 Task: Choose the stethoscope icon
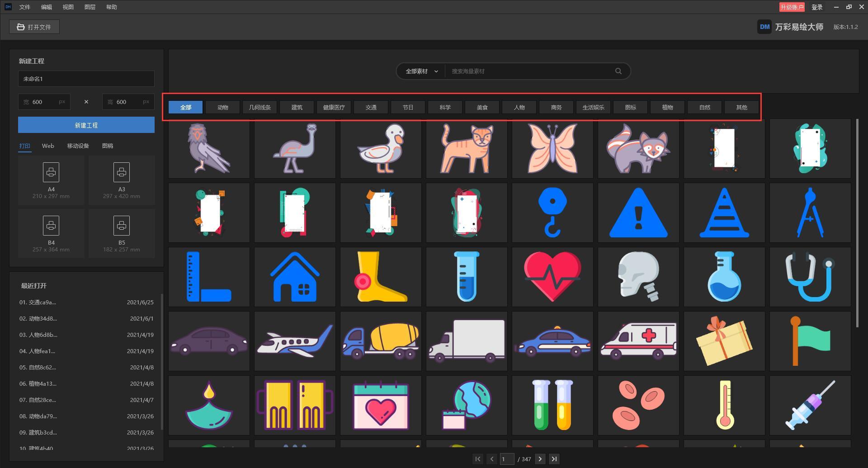tap(810, 277)
